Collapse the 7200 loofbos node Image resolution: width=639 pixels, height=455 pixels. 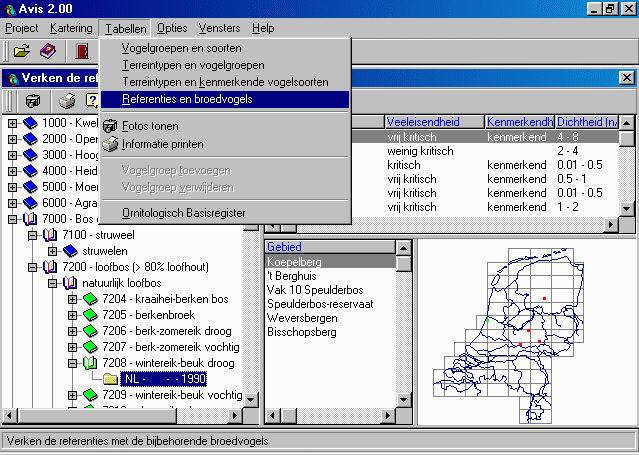point(33,267)
